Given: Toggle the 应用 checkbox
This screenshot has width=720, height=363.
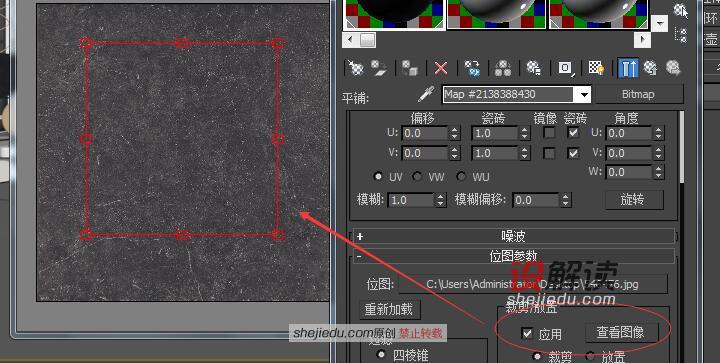Looking at the screenshot, I should pos(527,333).
